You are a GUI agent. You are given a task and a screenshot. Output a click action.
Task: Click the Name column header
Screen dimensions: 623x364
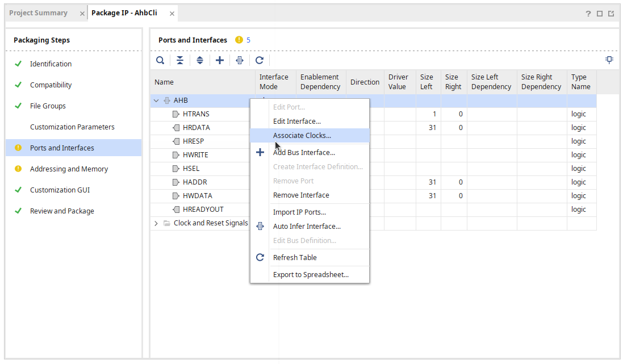164,82
